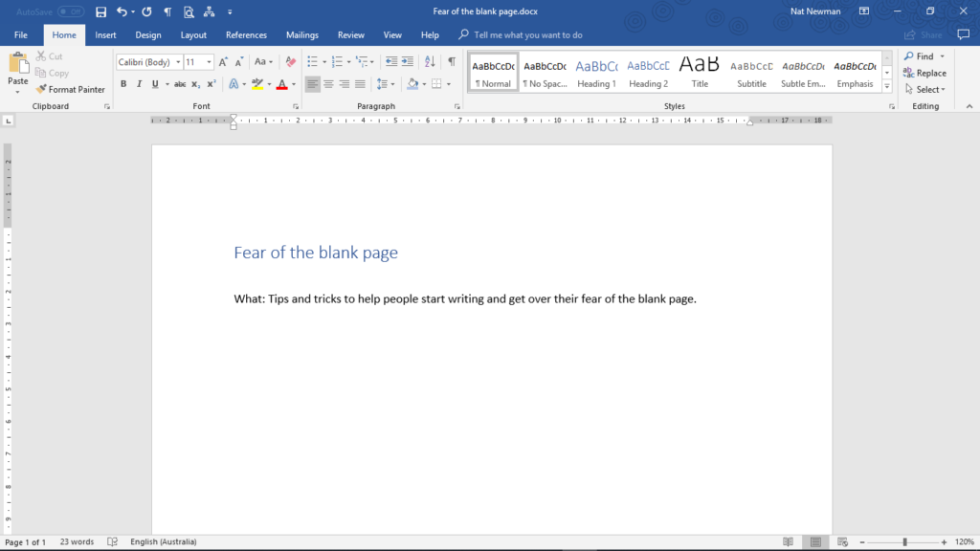980x551 pixels.
Task: Click the Undo icon in Quick Access Toolbar
Action: [121, 11]
